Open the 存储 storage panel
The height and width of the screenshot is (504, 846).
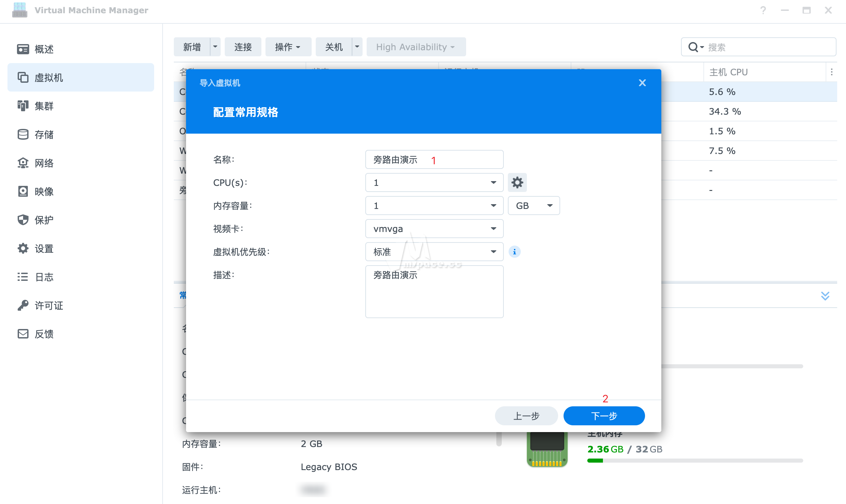click(x=43, y=135)
